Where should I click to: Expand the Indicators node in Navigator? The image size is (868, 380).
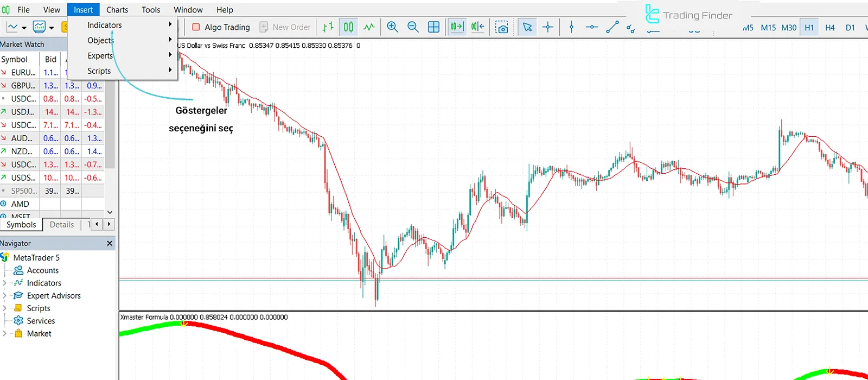pyautogui.click(x=4, y=283)
